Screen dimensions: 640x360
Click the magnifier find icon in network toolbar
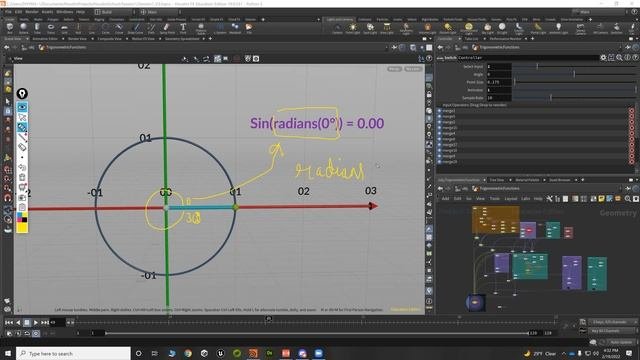pyautogui.click(x=628, y=199)
